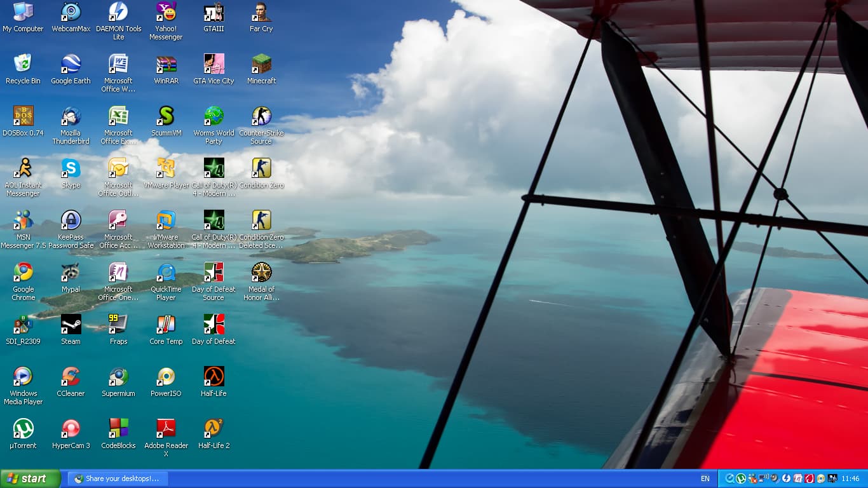The image size is (868, 488).
Task: Click the Recycle Bin icon
Action: (x=23, y=64)
